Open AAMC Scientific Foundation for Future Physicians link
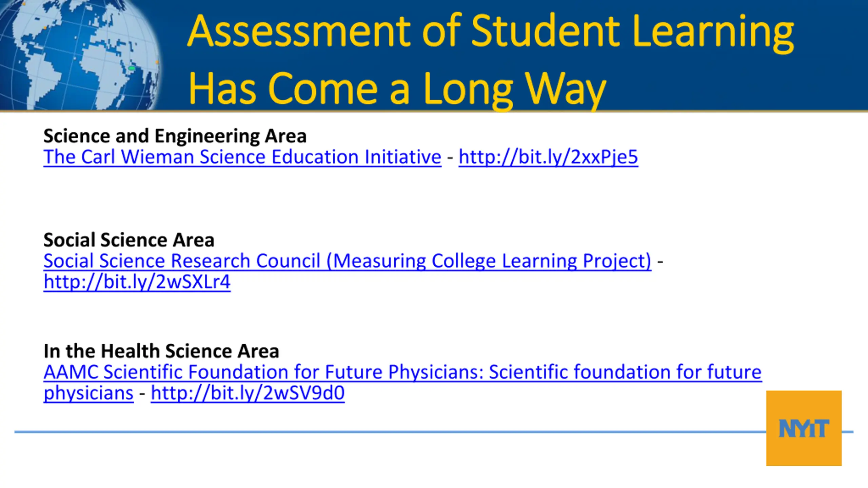The height and width of the screenshot is (488, 868). pos(402,372)
